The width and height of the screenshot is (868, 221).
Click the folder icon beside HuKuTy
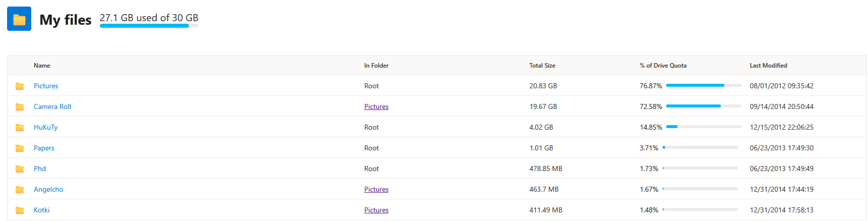pyautogui.click(x=20, y=128)
